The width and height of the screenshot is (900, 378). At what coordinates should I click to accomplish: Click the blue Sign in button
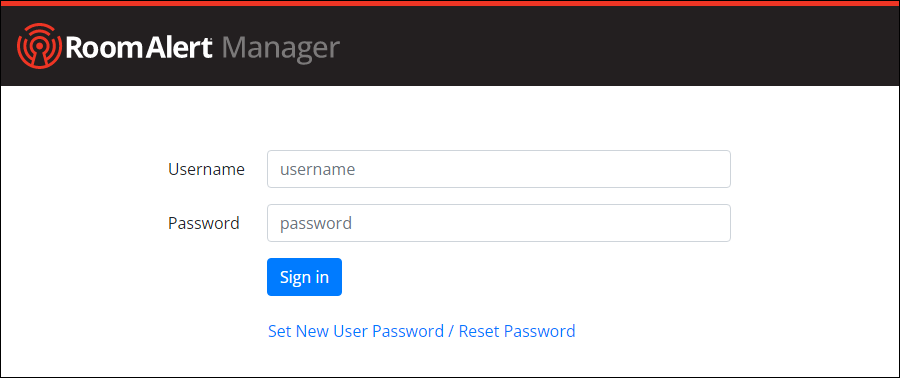pos(304,277)
